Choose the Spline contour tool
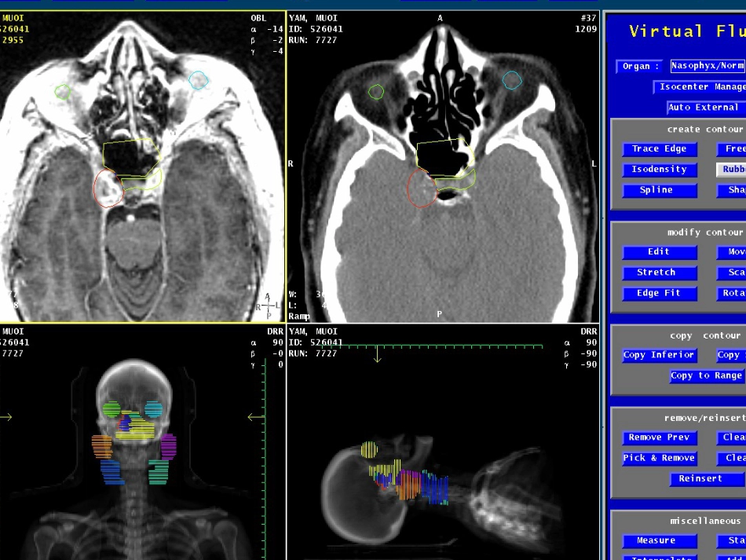This screenshot has width=746, height=560. click(660, 190)
